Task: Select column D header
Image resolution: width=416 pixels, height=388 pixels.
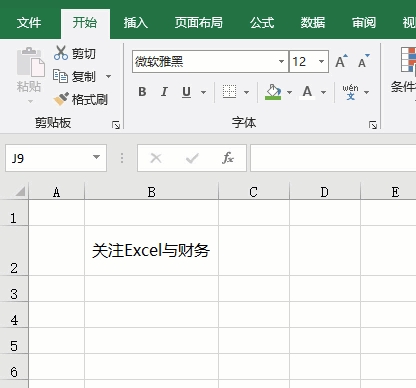Action: (x=325, y=192)
